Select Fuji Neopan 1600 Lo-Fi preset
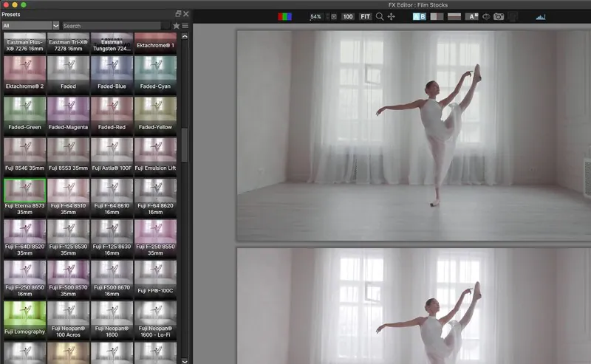 pos(155,320)
